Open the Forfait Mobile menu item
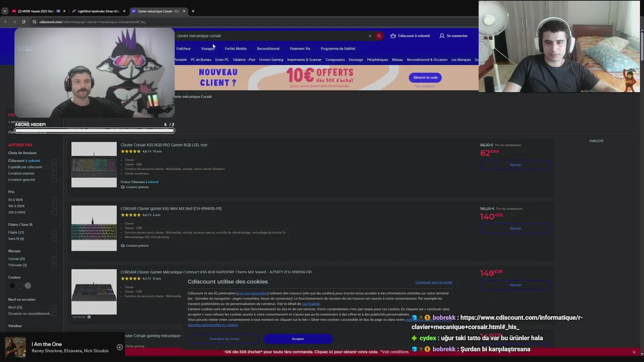Image resolution: width=644 pixels, height=362 pixels. 235,49
